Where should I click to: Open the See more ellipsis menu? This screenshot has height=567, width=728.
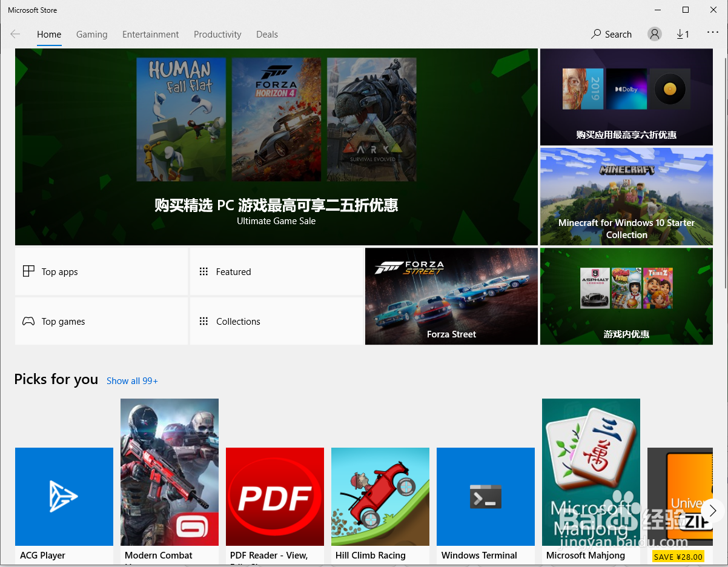tap(712, 33)
